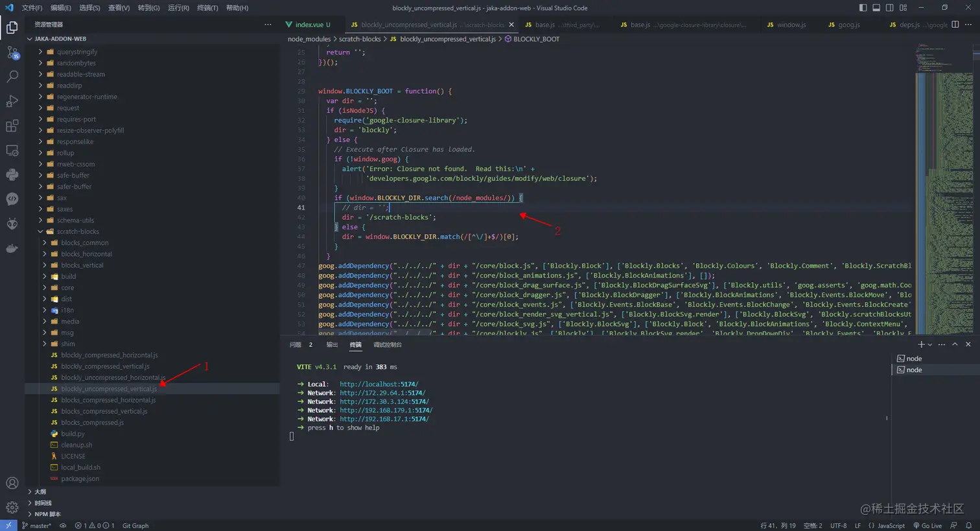Split the editor to the right
This screenshot has height=531, width=980.
tap(955, 25)
